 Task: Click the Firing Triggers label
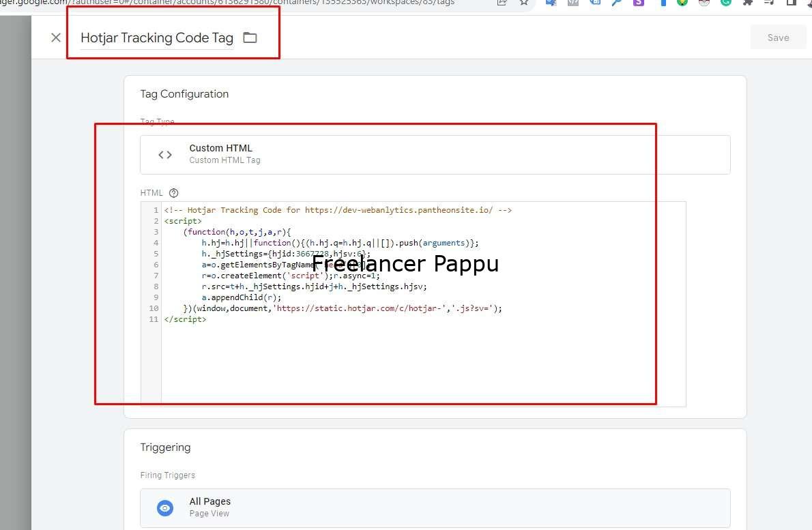tap(168, 475)
